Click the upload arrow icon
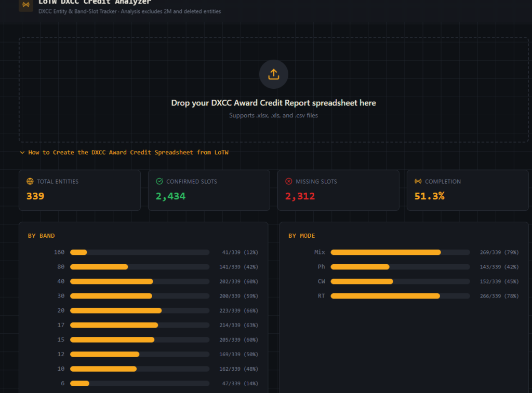This screenshot has height=393, width=532. click(273, 74)
